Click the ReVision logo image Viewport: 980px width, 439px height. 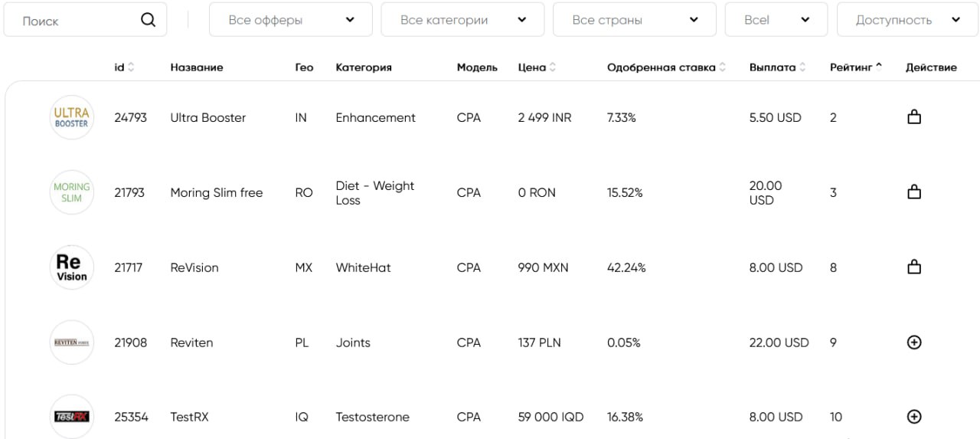[72, 267]
